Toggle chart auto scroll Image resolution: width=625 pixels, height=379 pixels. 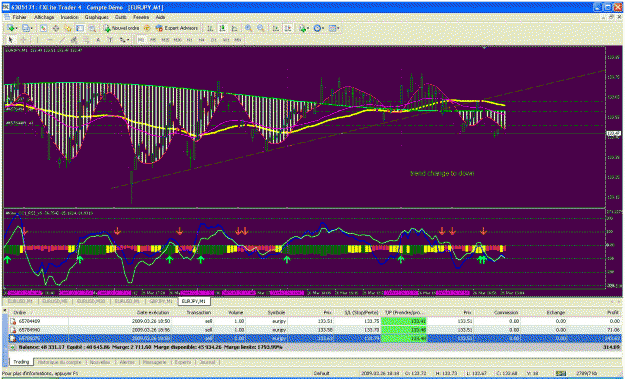click(x=275, y=28)
